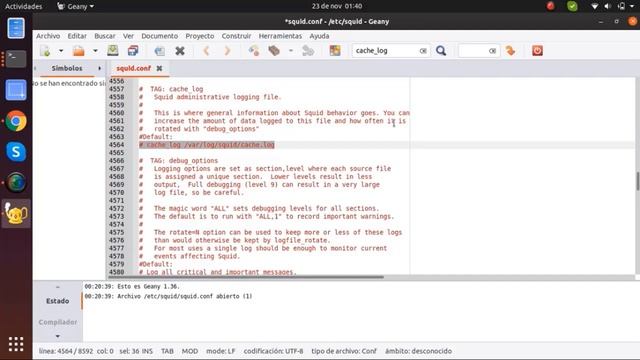Image resolution: width=640 pixels, height=360 pixels.
Task: Open the Proyecto menu
Action: [x=200, y=36]
